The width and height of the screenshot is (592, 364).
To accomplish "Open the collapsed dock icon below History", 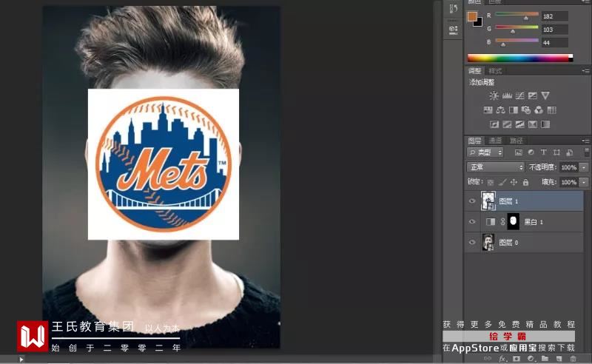I will tap(454, 30).
